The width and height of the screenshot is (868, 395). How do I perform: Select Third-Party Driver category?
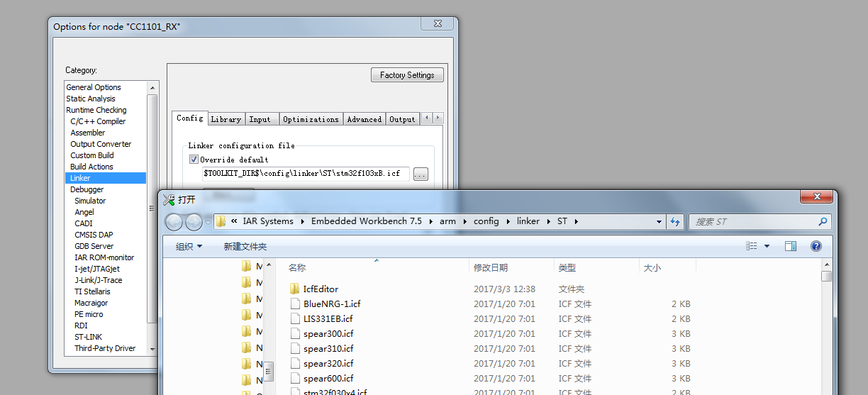(105, 348)
